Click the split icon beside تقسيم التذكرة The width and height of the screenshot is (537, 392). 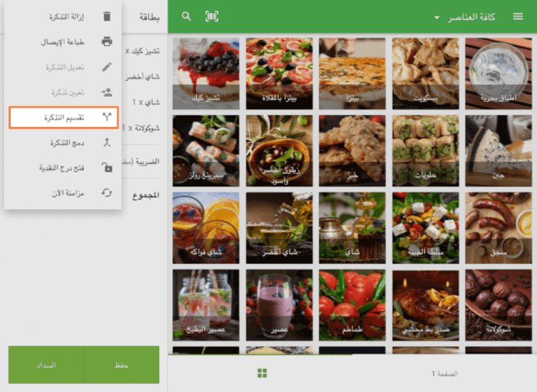click(x=107, y=118)
